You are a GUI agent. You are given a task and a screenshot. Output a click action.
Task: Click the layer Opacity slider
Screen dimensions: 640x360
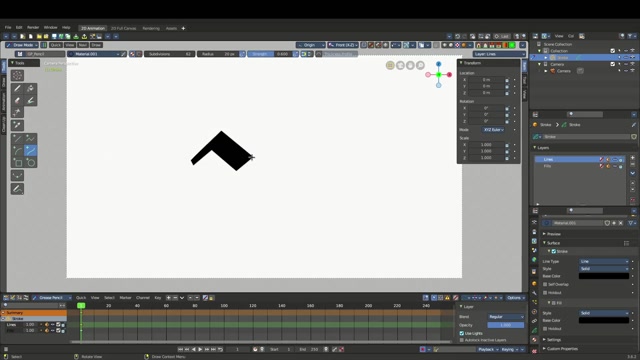[x=506, y=325]
